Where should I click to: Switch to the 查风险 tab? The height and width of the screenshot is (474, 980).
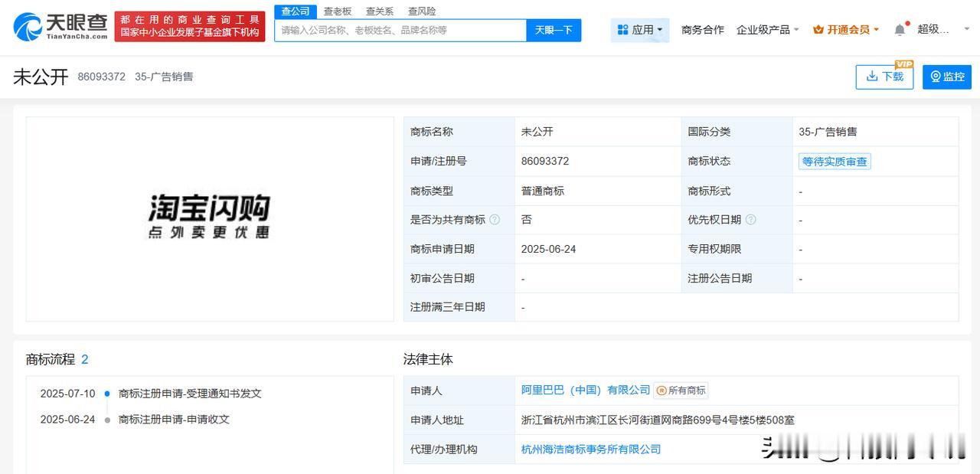pos(422,11)
